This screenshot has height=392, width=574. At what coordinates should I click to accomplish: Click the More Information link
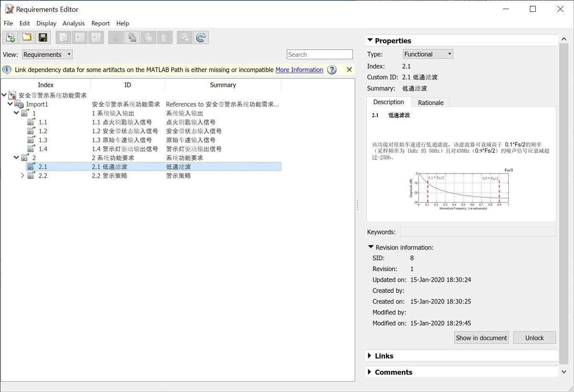[299, 70]
